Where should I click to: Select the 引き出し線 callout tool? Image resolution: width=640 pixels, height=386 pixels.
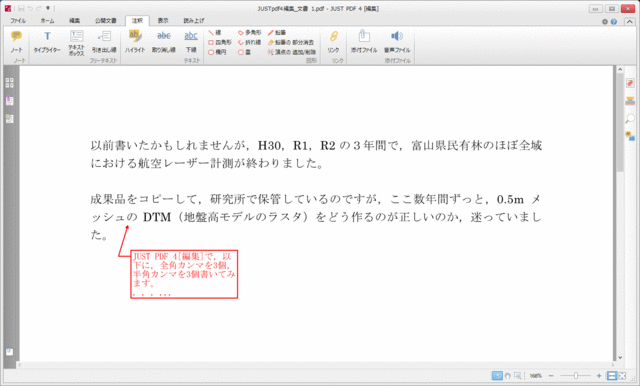104,42
